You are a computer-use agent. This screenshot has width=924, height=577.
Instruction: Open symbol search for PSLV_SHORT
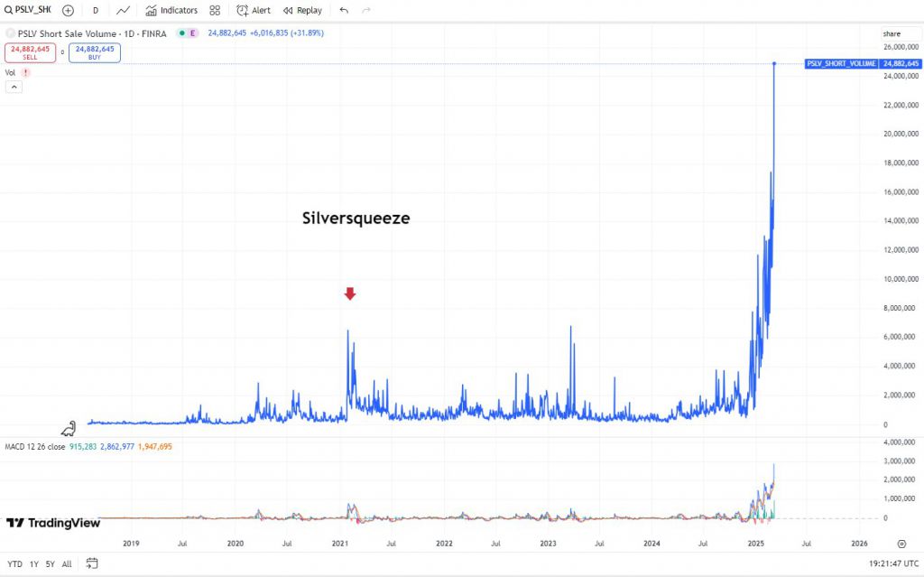28,10
